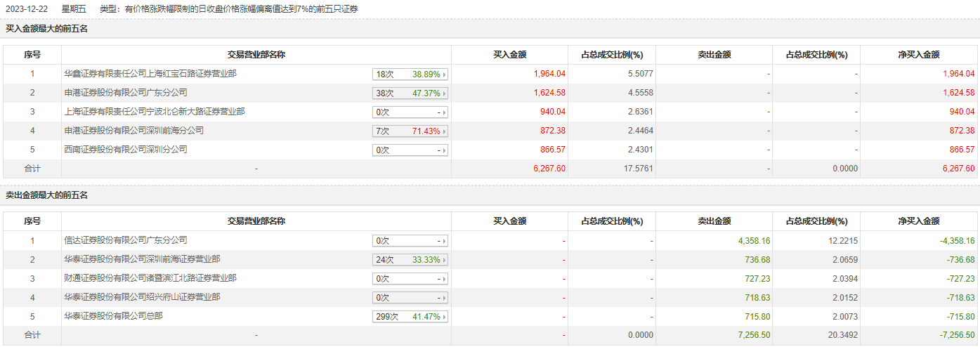
Task: Select percentage cell 2.0659
Action: click(844, 258)
